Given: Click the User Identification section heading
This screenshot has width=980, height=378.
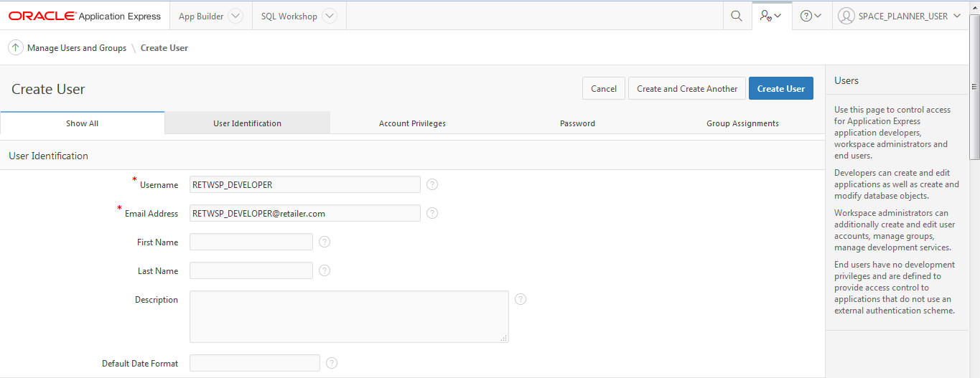Looking at the screenshot, I should click(x=48, y=156).
